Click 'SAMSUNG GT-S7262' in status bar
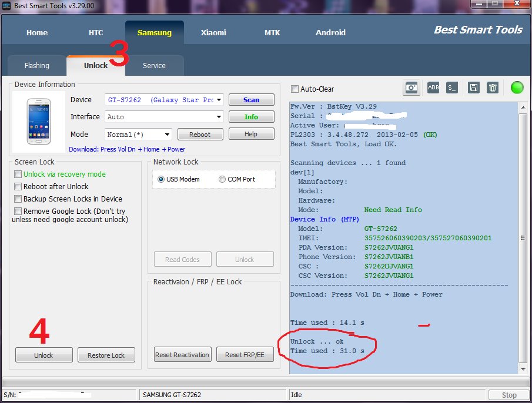 [x=172, y=395]
